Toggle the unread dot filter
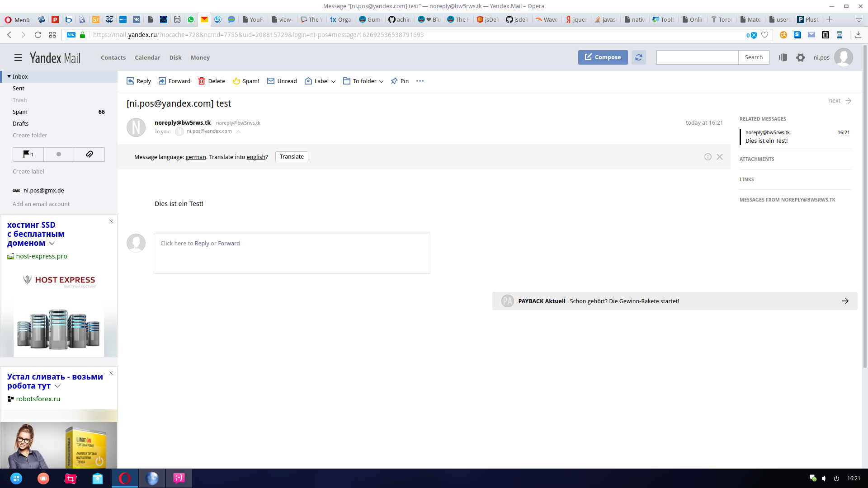The image size is (868, 488). [59, 154]
